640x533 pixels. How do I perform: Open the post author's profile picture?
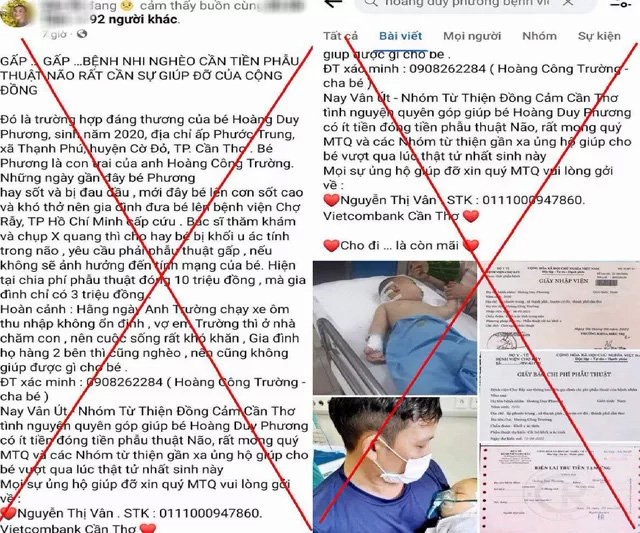click(16, 13)
